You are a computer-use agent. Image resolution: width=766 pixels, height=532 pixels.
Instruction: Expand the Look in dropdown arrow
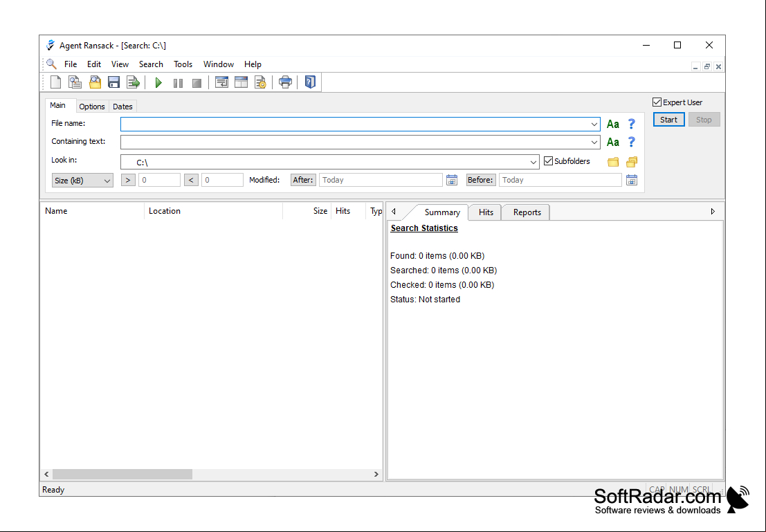[x=533, y=162]
